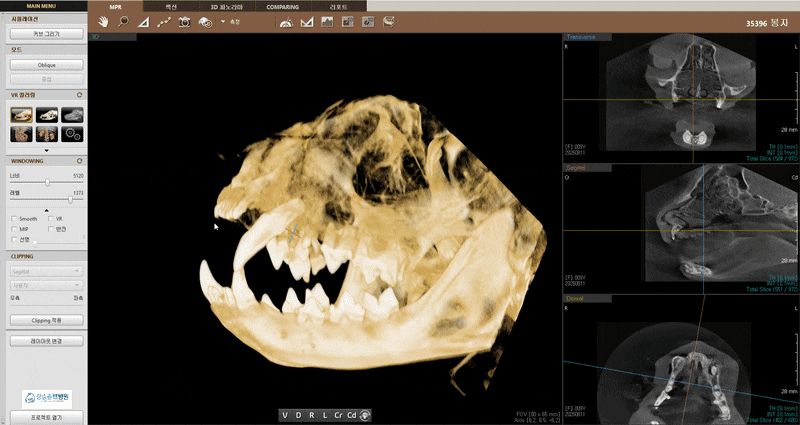Screen dimensions: 800x425
Task: Choose the fourth VR preset thumbnail
Action: pos(21,134)
